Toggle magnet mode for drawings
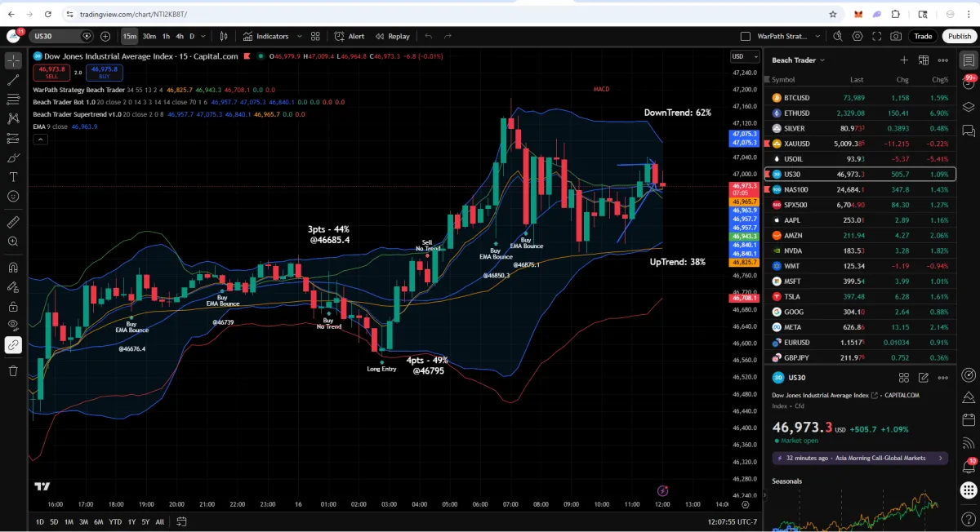This screenshot has height=532, width=980. point(13,267)
